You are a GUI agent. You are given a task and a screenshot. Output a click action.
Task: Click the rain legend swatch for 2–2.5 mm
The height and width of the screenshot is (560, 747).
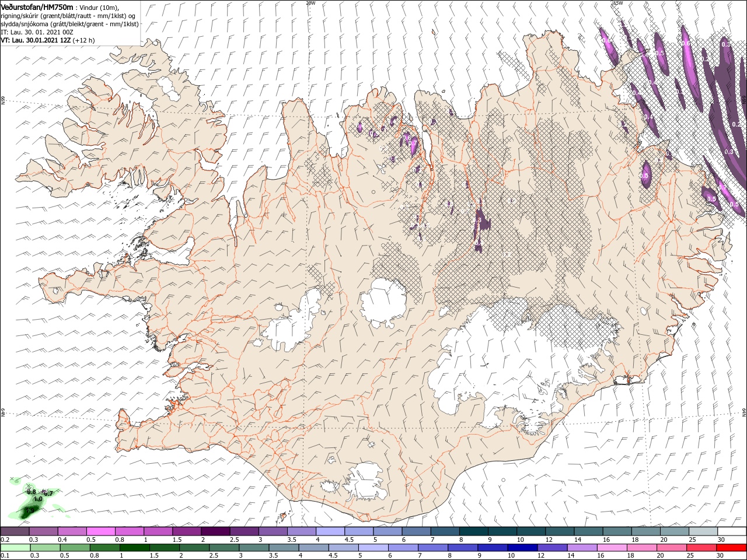pyautogui.click(x=194, y=548)
